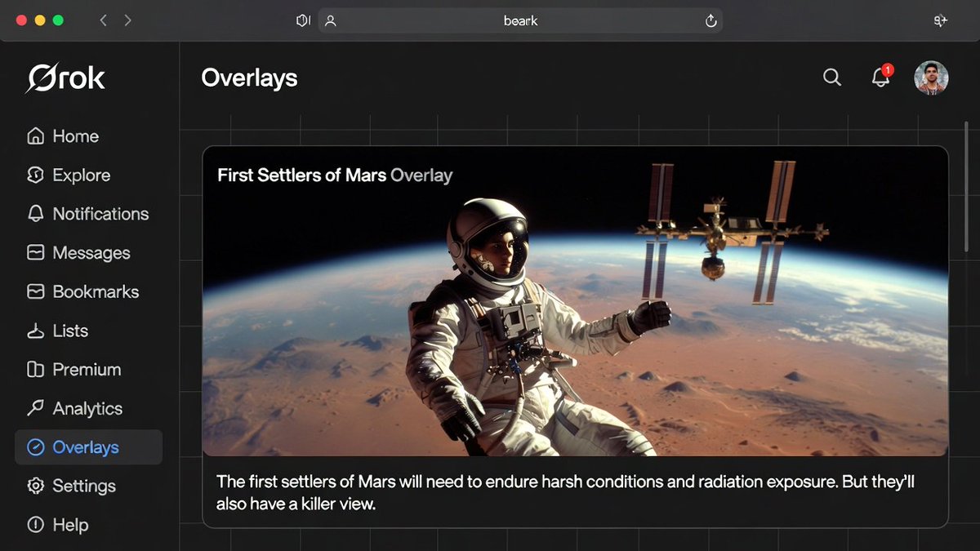Image resolution: width=980 pixels, height=551 pixels.
Task: Click the Overlays compass icon
Action: (35, 447)
